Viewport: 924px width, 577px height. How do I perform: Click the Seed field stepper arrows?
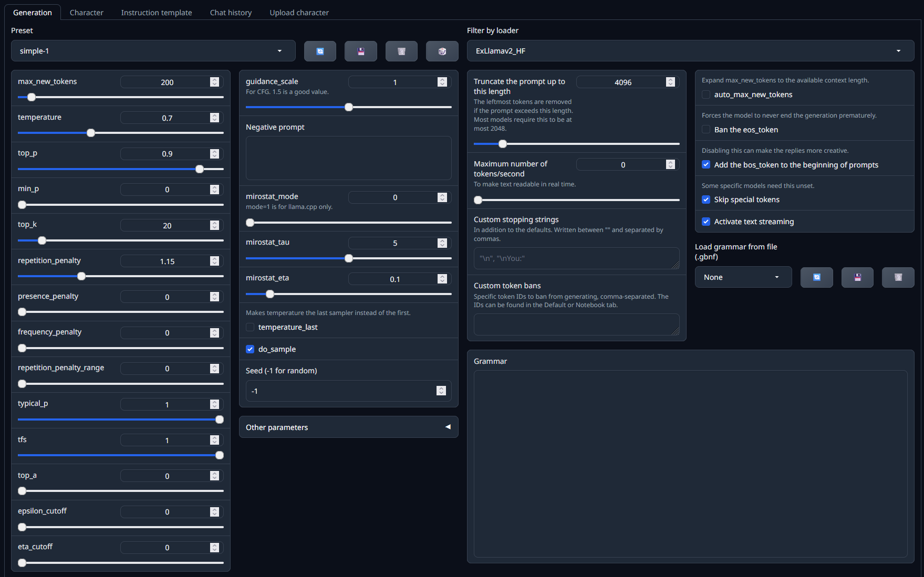tap(441, 391)
